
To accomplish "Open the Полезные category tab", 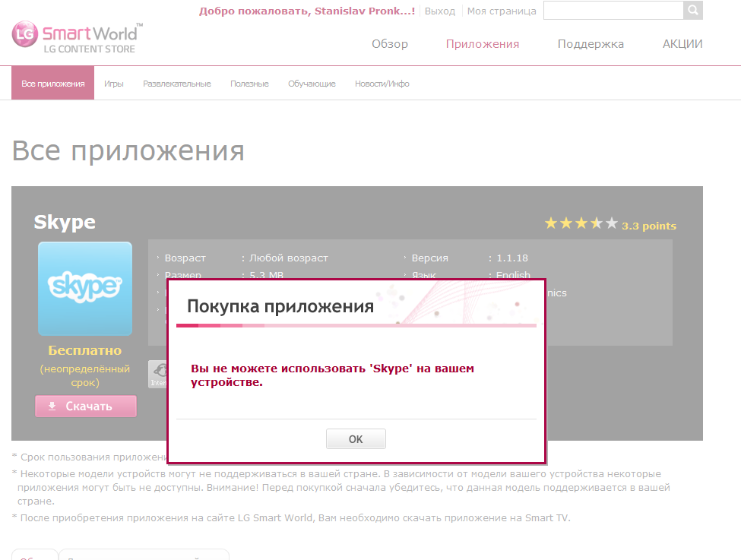I will pyautogui.click(x=249, y=84).
